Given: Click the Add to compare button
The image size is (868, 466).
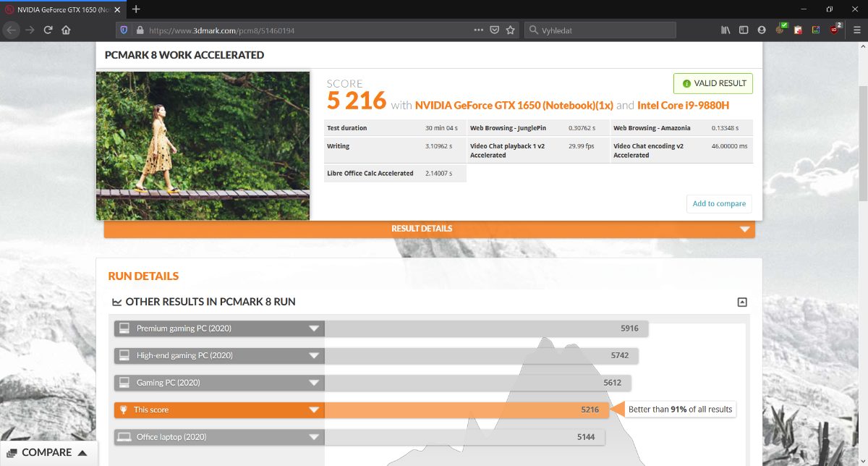Looking at the screenshot, I should 719,204.
